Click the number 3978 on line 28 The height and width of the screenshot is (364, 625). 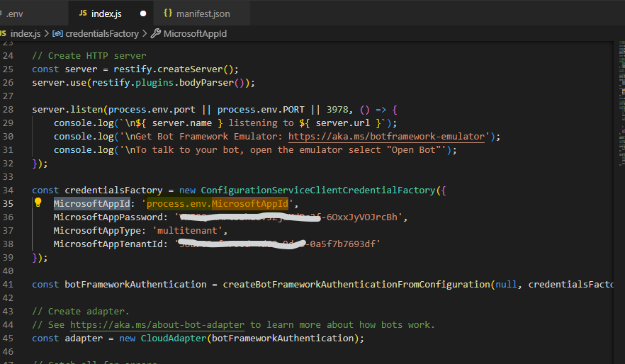click(x=337, y=110)
